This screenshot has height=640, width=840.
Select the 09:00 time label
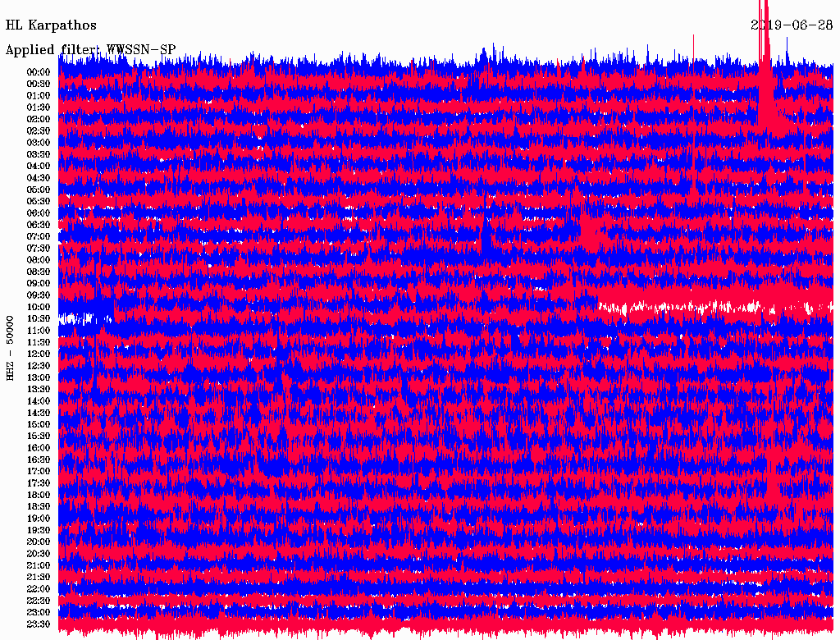pos(39,284)
